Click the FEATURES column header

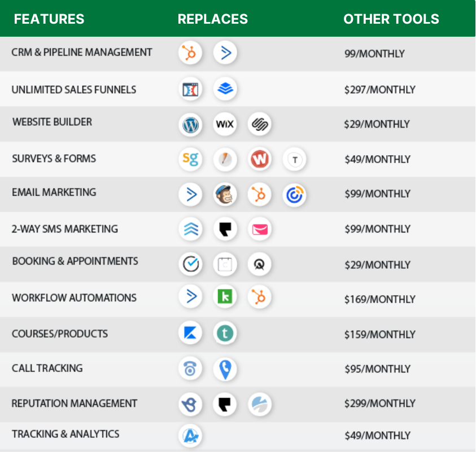(x=49, y=19)
